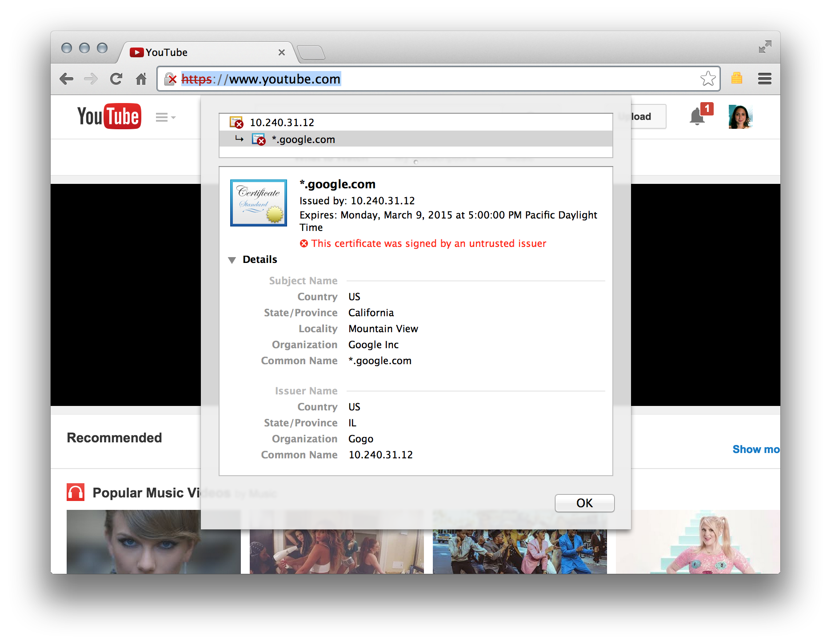831x644 pixels.
Task: Enter fullscreen with the corner arrows icon
Action: pyautogui.click(x=765, y=47)
